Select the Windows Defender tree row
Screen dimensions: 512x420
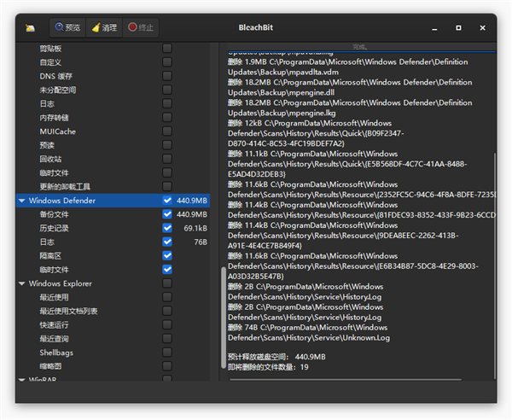[x=113, y=201]
